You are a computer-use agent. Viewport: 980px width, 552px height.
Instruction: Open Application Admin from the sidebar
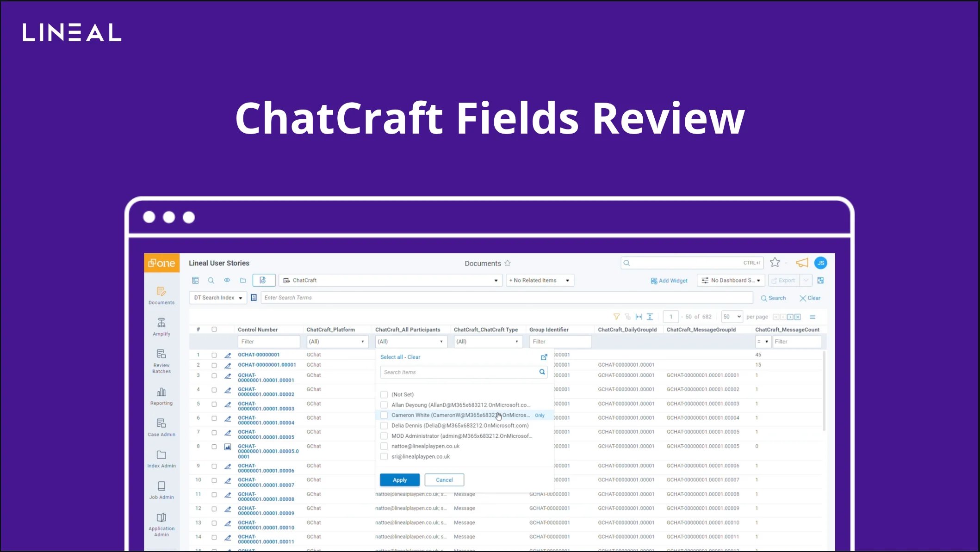pos(161,525)
